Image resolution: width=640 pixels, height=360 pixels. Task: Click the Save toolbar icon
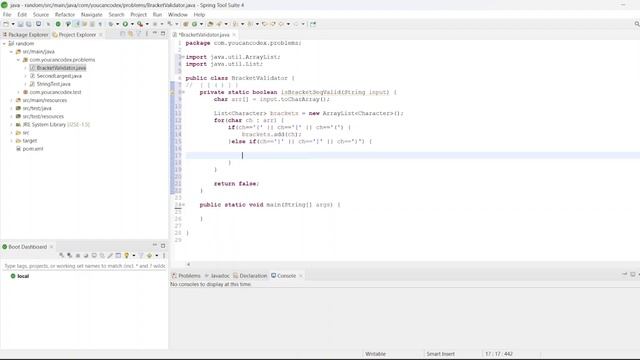coord(20,24)
